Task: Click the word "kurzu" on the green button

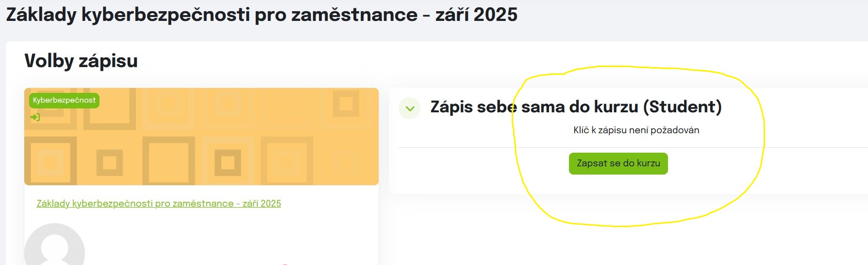Action: click(x=648, y=163)
